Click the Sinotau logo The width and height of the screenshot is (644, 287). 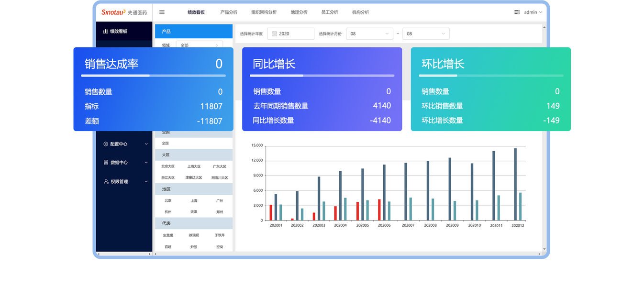(x=113, y=12)
